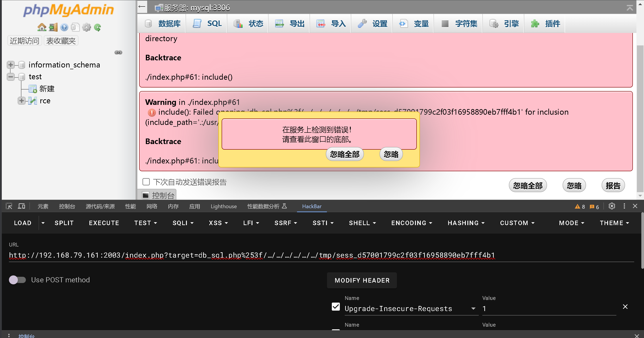Uncheck Upgrade-Insecure-Requests header checkbox
The height and width of the screenshot is (338, 644).
coord(336,307)
